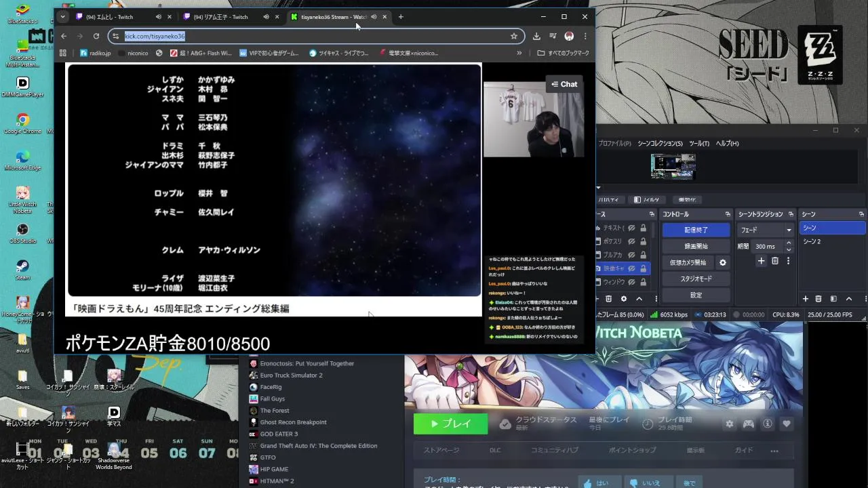Open the 電撃文庫×niconico bookmark
The width and height of the screenshot is (868, 488).
pyautogui.click(x=409, y=53)
